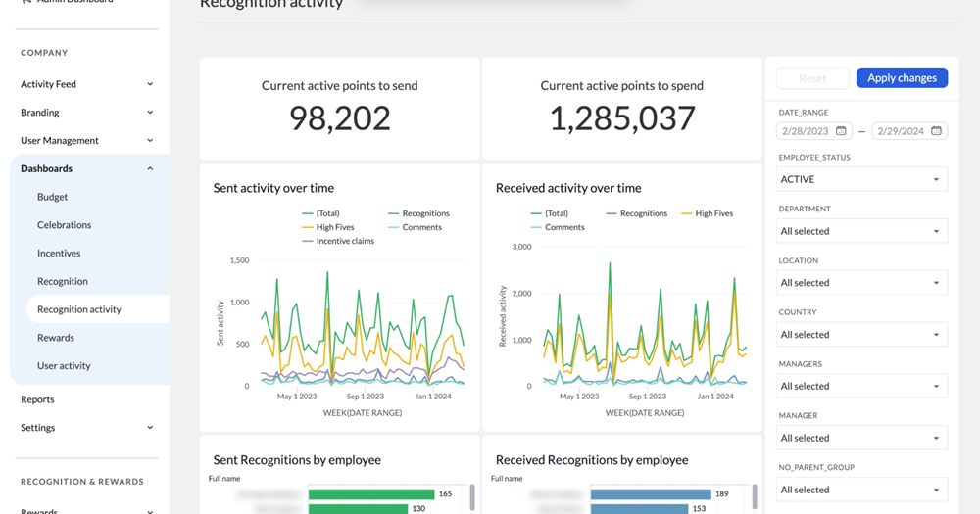Toggle Recognitions series in Received activity legend
The width and height of the screenshot is (980, 514).
[x=637, y=213]
